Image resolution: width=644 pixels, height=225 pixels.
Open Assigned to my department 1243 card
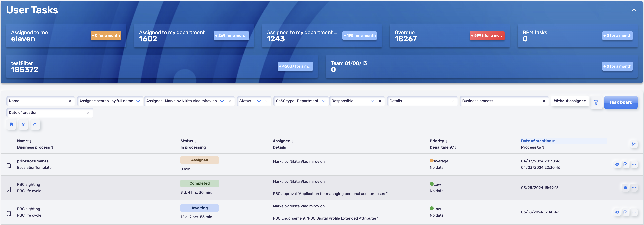321,36
